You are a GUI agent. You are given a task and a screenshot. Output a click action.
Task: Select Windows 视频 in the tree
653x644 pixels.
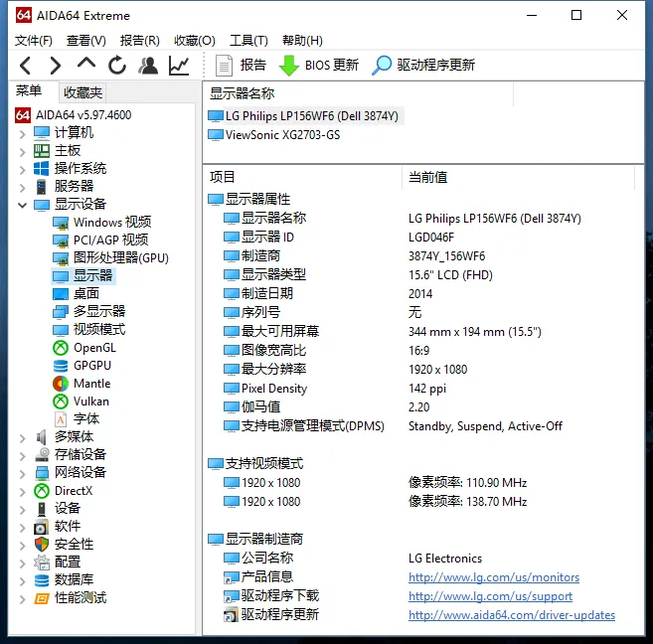click(102, 223)
